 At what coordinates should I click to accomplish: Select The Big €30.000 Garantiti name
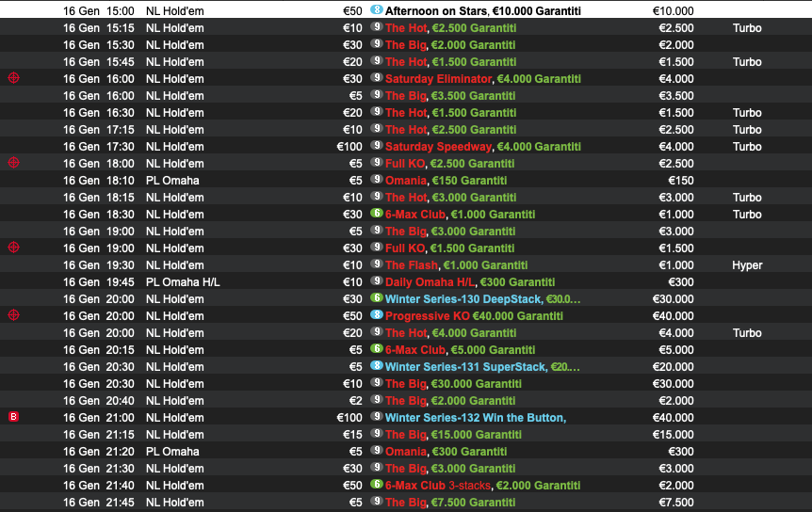pos(453,384)
